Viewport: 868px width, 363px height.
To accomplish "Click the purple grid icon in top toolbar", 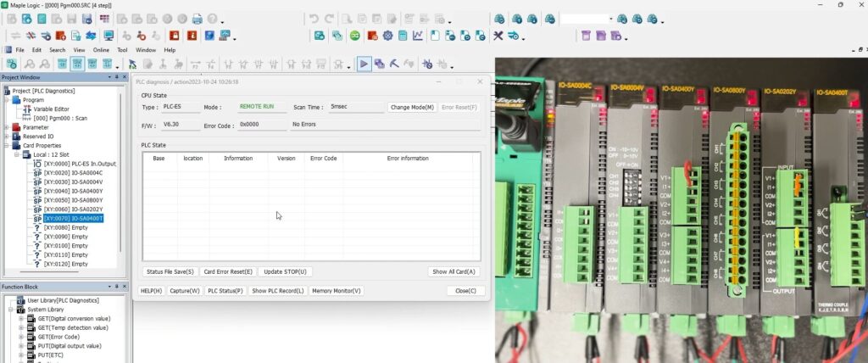I will 104,19.
